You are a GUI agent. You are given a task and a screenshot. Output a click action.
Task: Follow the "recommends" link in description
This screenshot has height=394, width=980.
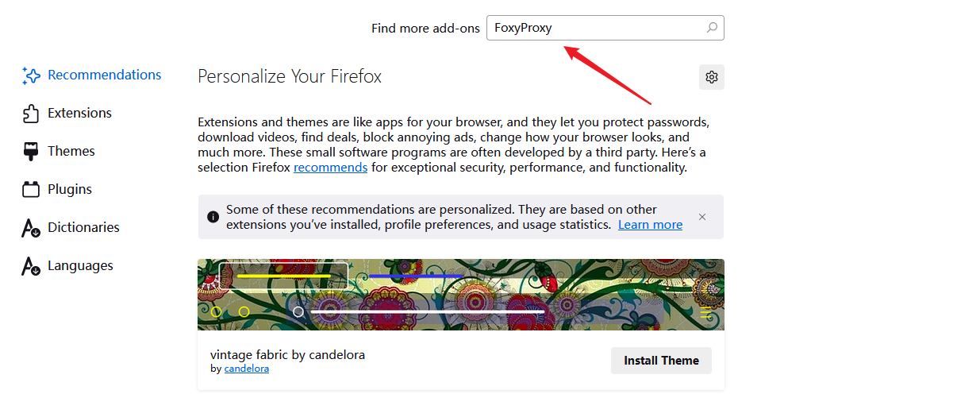[x=330, y=168]
